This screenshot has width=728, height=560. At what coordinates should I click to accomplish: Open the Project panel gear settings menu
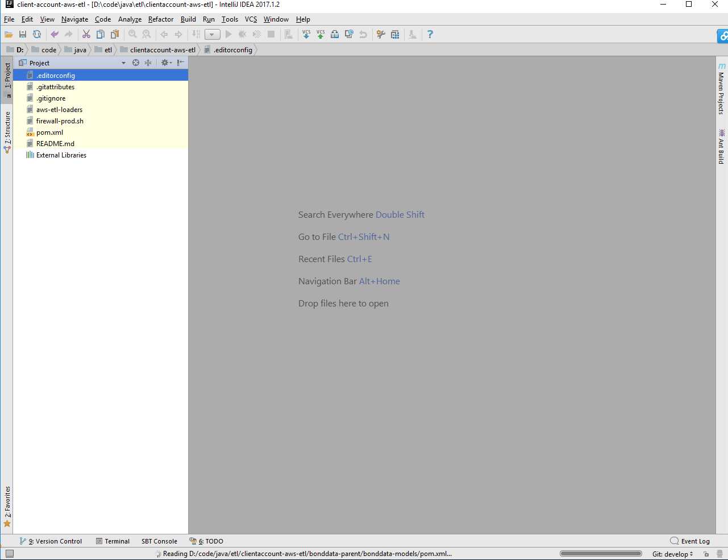[x=166, y=63]
